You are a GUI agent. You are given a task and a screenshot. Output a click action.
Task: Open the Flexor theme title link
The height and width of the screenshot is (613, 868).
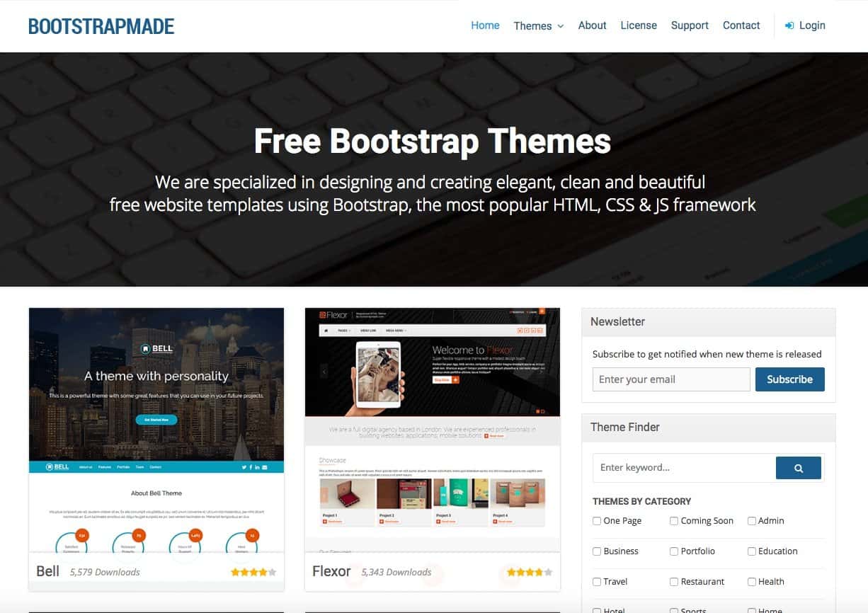(x=331, y=571)
